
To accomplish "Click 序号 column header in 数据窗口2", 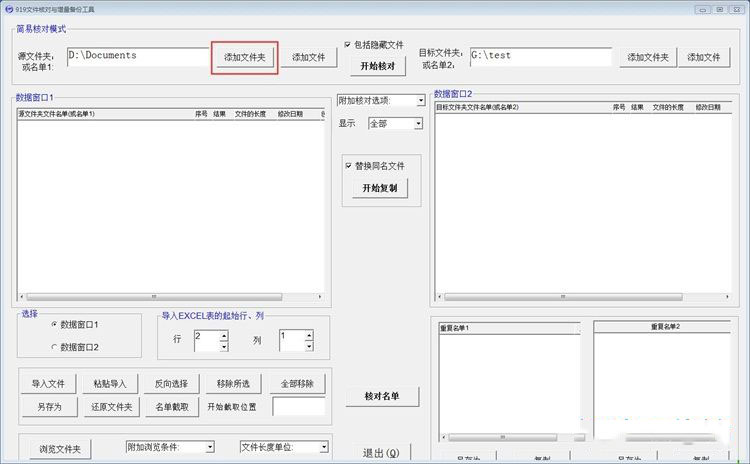I will [x=619, y=107].
